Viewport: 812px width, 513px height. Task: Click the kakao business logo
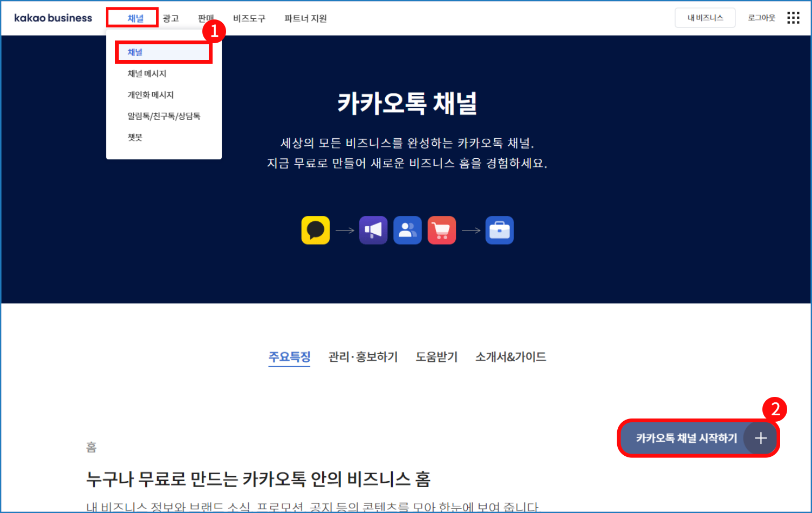[x=53, y=18]
